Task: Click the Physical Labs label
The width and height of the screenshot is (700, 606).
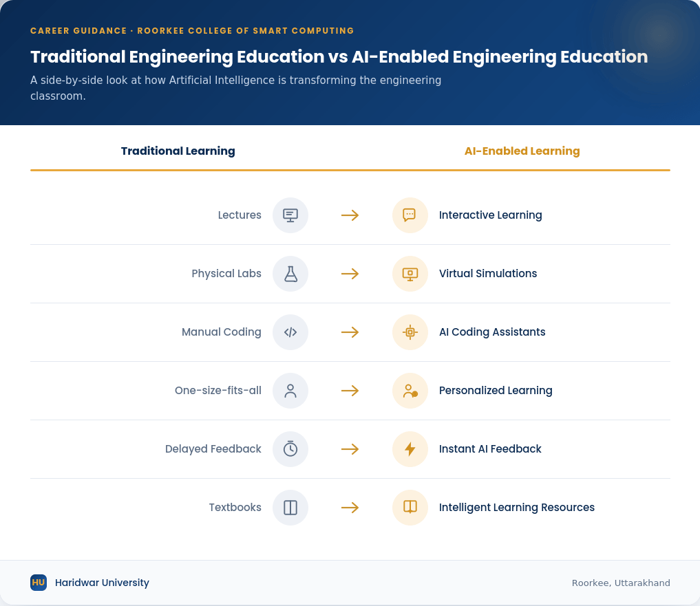Action: point(226,274)
